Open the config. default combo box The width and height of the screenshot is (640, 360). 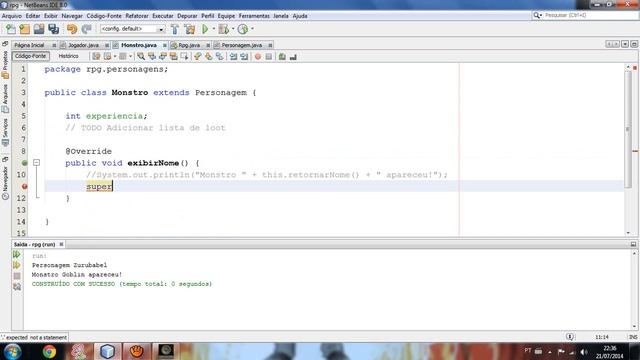click(x=132, y=29)
